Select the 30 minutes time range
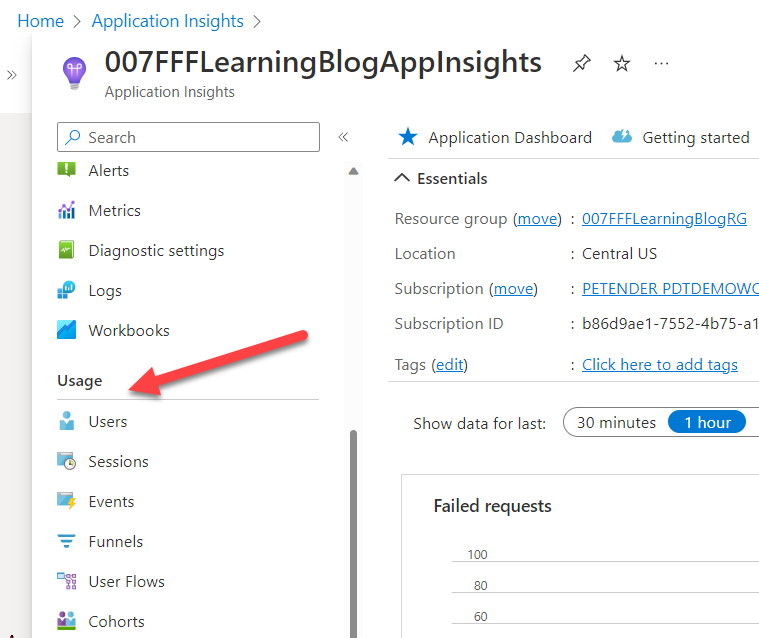Screen dimensions: 759x638 (616, 423)
